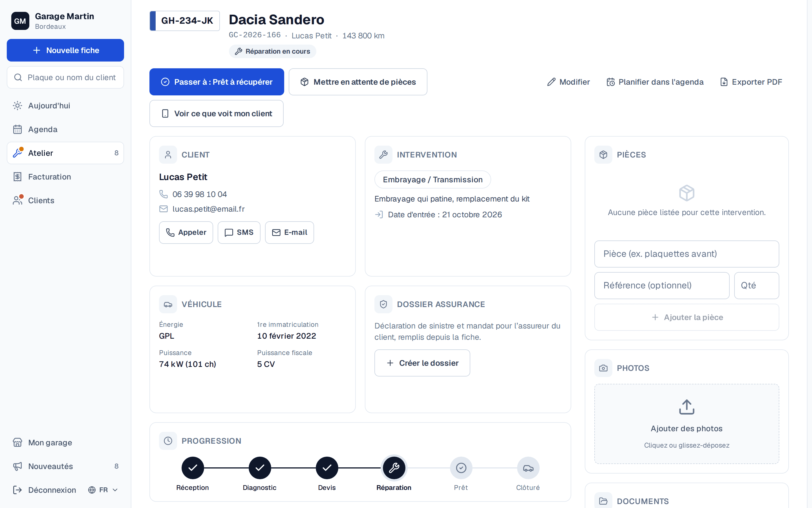Click the Qté quantity field

[x=756, y=286]
